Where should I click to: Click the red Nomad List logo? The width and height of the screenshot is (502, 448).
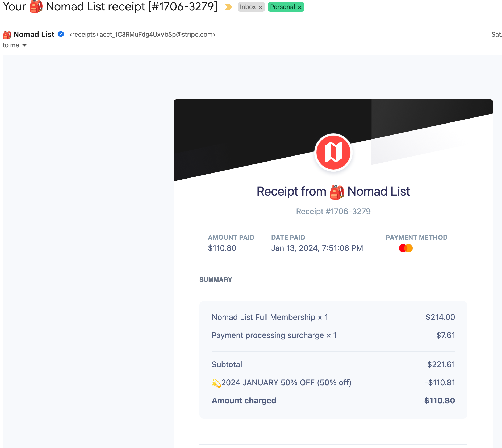coord(333,153)
